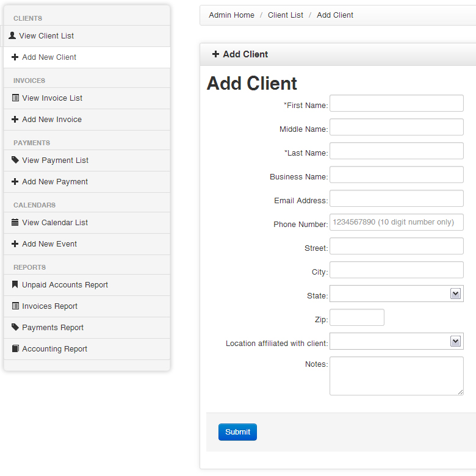Select Add New Payment in the sidebar
Image resolution: width=476 pixels, height=476 pixels.
tap(55, 182)
